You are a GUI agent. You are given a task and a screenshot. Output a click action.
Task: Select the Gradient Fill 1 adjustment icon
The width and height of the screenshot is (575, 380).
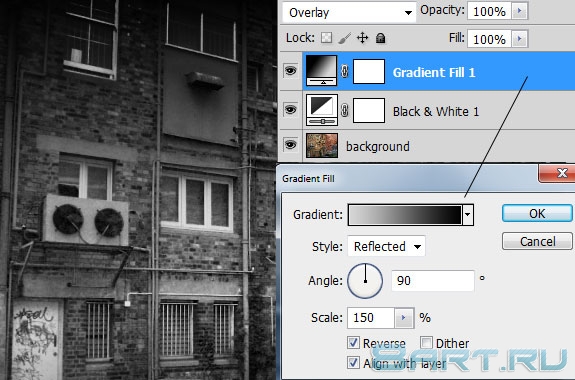click(322, 70)
